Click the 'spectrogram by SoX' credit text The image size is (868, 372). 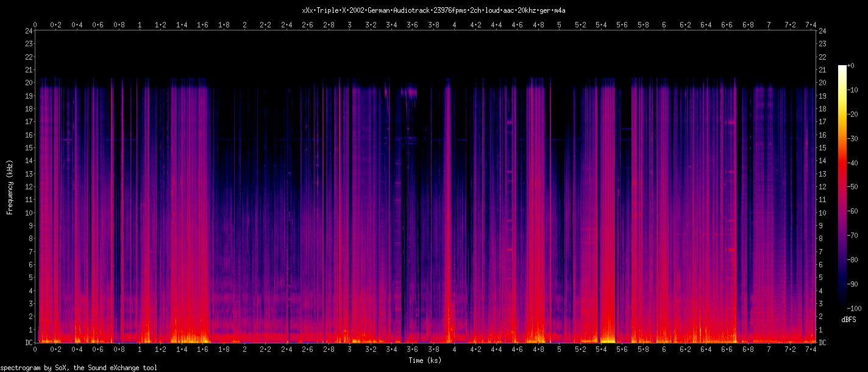point(79,368)
